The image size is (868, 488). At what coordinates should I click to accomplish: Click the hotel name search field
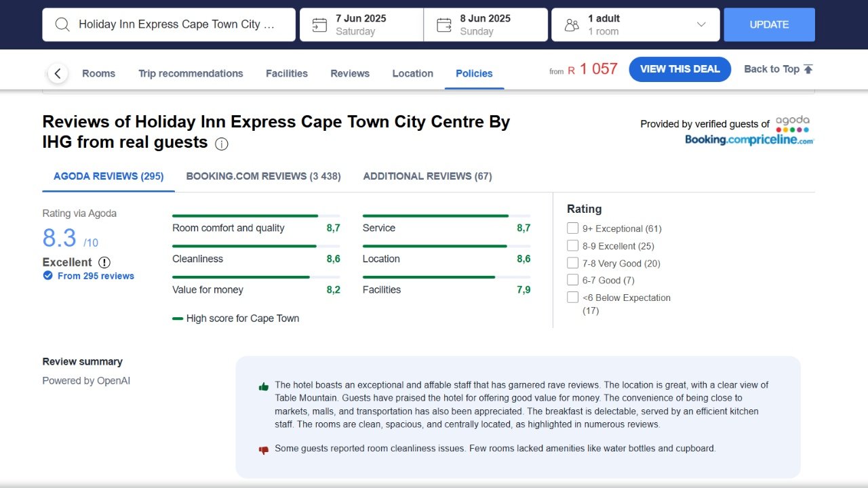pyautogui.click(x=169, y=25)
